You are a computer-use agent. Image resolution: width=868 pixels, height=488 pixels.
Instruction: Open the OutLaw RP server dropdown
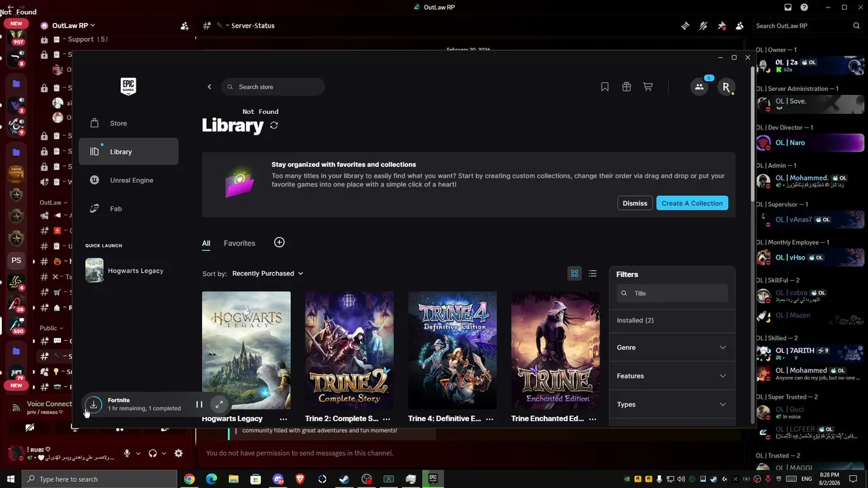tap(74, 26)
